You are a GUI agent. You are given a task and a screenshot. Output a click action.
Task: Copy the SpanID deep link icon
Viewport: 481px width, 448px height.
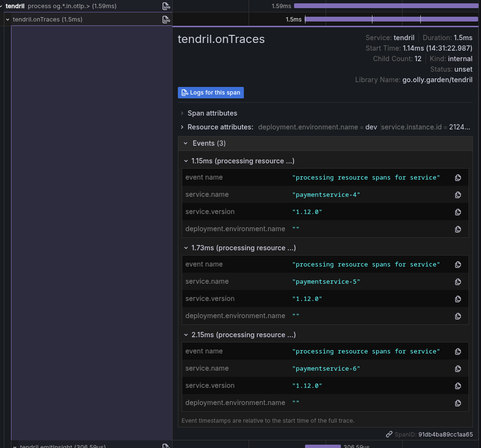(x=389, y=435)
